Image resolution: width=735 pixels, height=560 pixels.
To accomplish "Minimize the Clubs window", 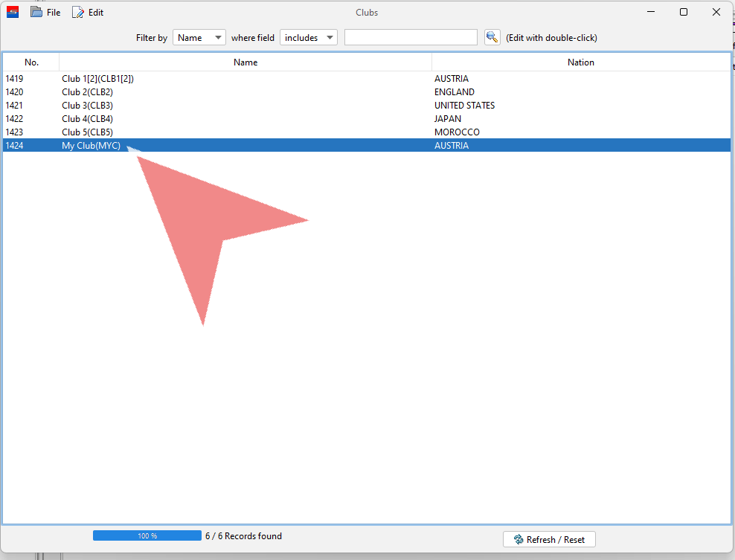I will [x=650, y=12].
